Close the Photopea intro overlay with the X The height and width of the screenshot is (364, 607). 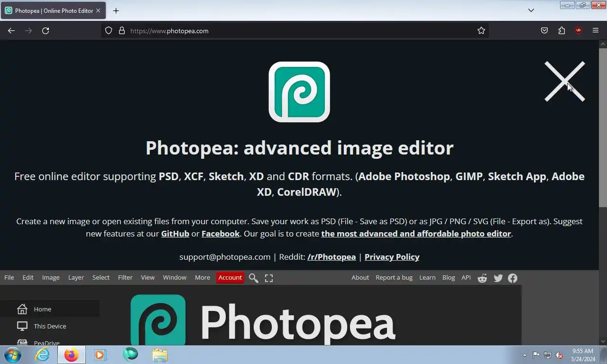click(x=564, y=82)
